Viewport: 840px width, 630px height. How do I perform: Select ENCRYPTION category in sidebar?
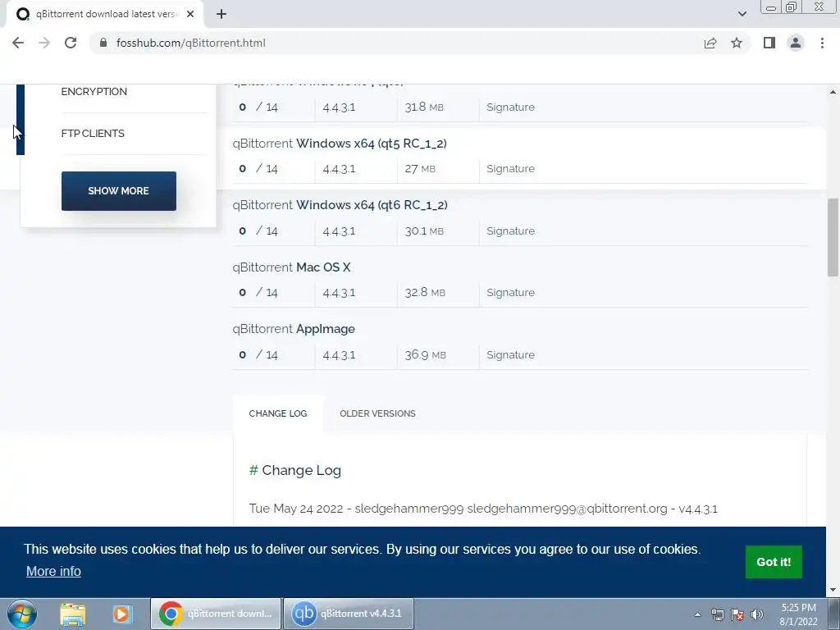point(94,92)
